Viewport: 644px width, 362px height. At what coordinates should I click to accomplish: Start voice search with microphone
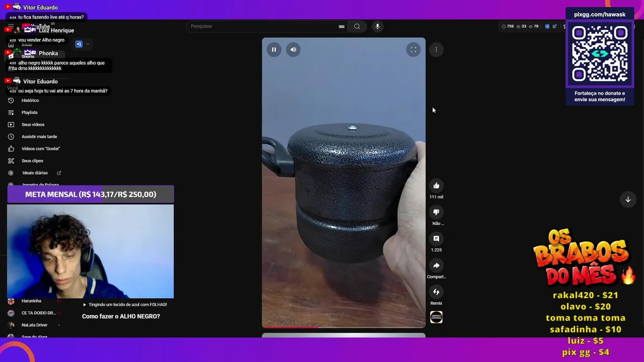[377, 26]
